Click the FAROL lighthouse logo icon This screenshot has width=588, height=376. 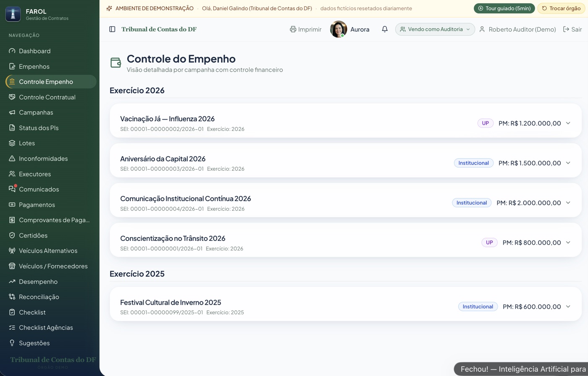tap(13, 14)
